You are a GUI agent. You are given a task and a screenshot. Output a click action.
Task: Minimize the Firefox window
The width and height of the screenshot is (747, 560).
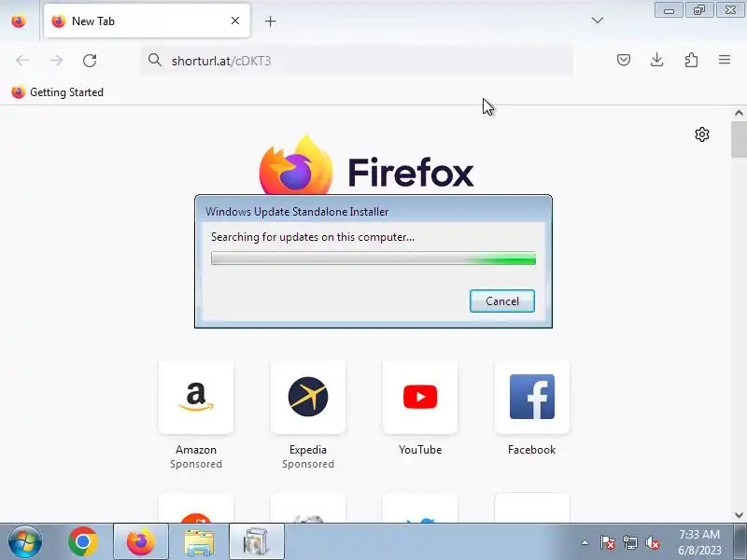click(669, 10)
